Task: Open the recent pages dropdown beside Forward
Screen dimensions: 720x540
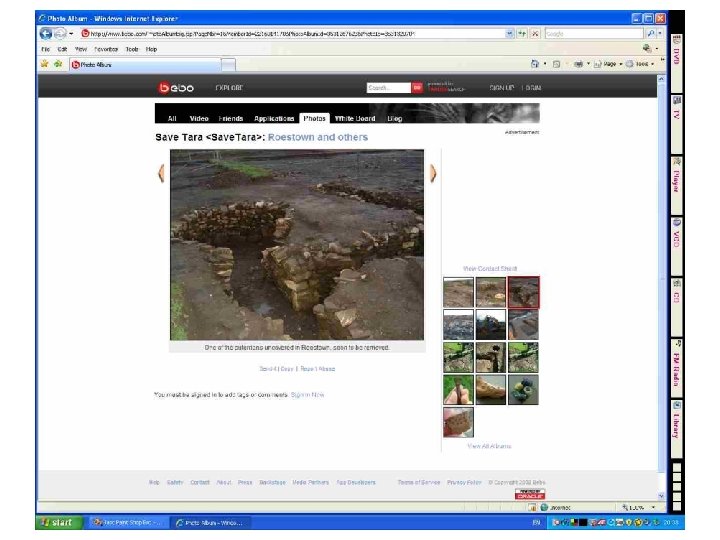Action: coord(71,34)
